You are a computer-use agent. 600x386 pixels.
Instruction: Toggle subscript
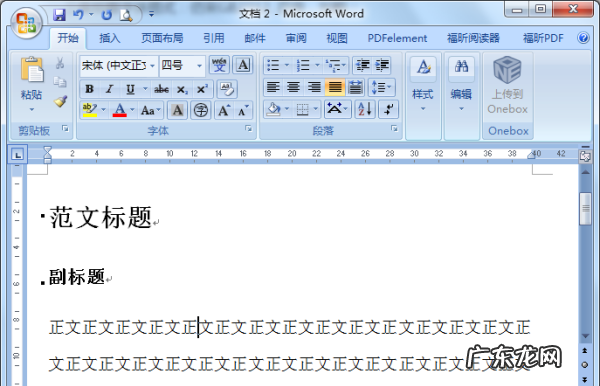click(x=182, y=89)
